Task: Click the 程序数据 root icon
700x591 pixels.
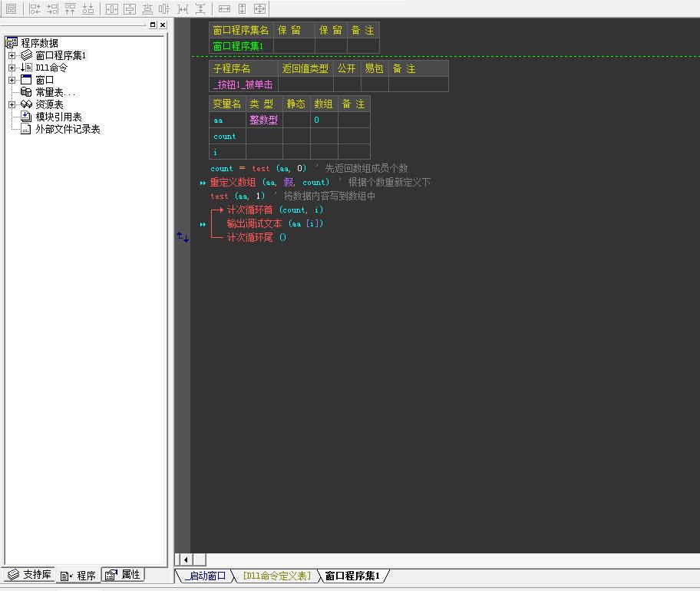Action: click(x=12, y=43)
